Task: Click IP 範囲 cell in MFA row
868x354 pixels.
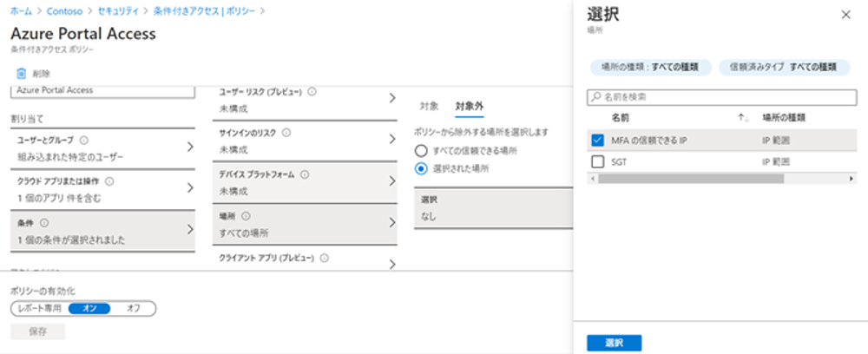Action: [x=775, y=141]
